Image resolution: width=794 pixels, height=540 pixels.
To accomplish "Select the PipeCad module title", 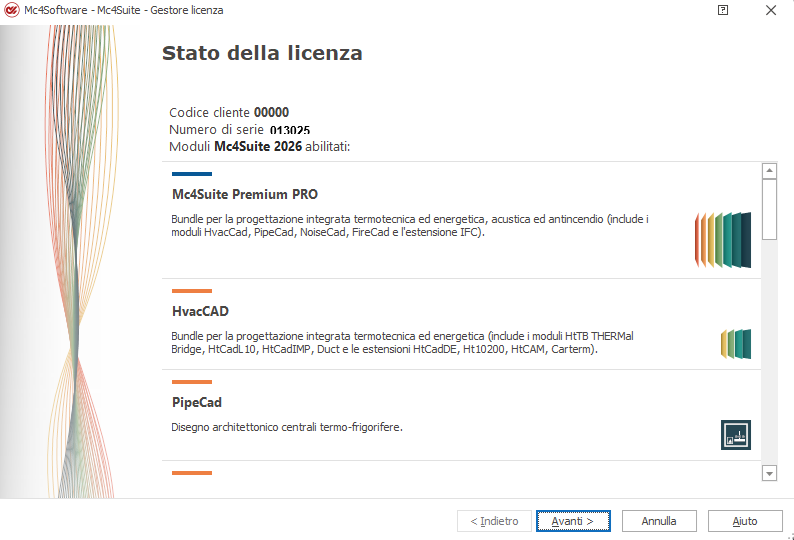I will point(197,402).
